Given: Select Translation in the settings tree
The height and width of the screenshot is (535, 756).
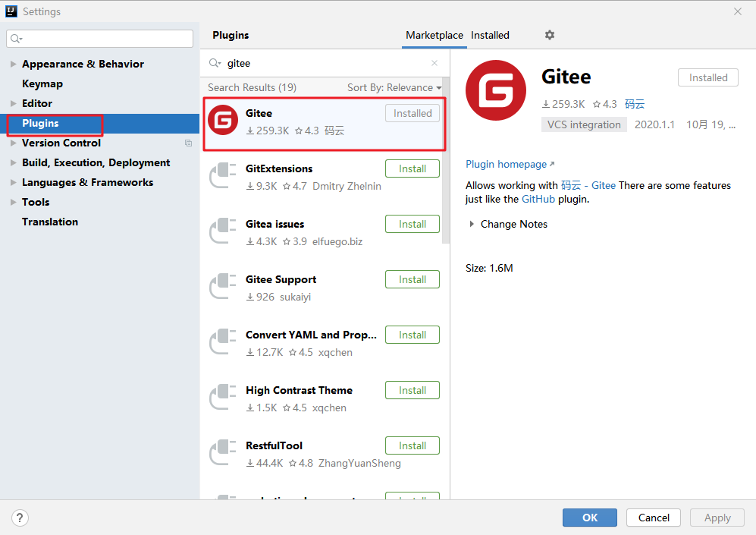Looking at the screenshot, I should (50, 222).
